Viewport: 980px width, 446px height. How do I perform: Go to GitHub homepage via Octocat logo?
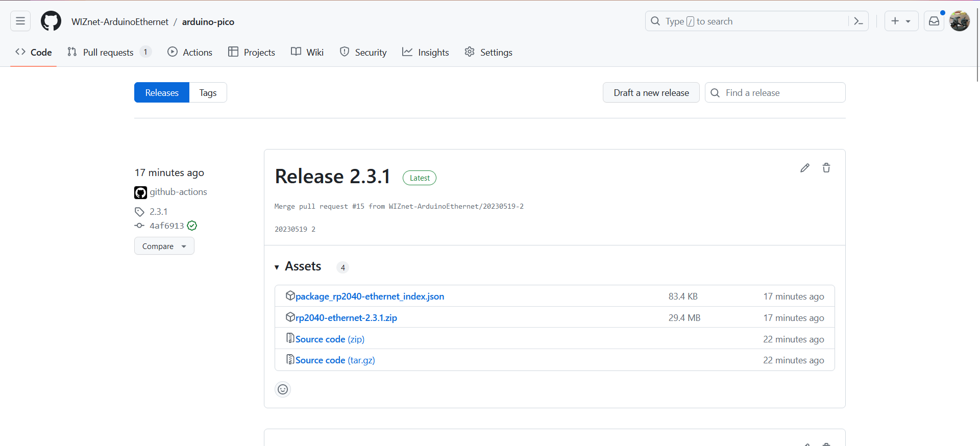51,21
